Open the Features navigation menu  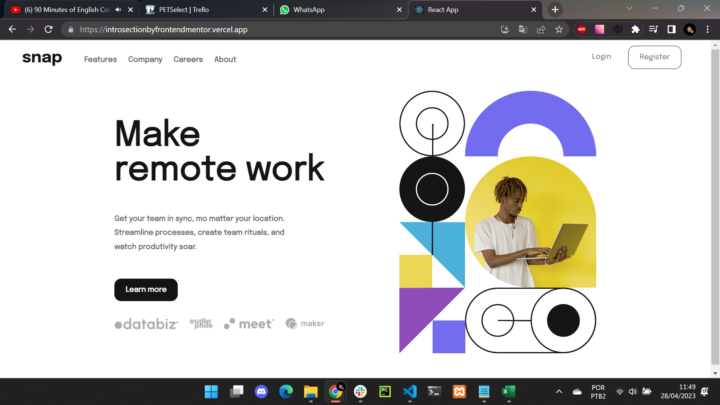pos(100,59)
